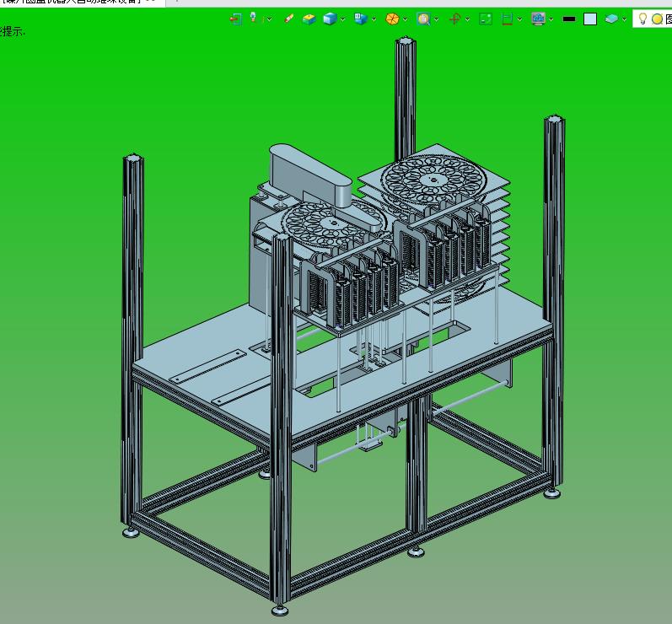Expand the view-orientation cube dropdown
The image size is (672, 624).
pos(374,19)
